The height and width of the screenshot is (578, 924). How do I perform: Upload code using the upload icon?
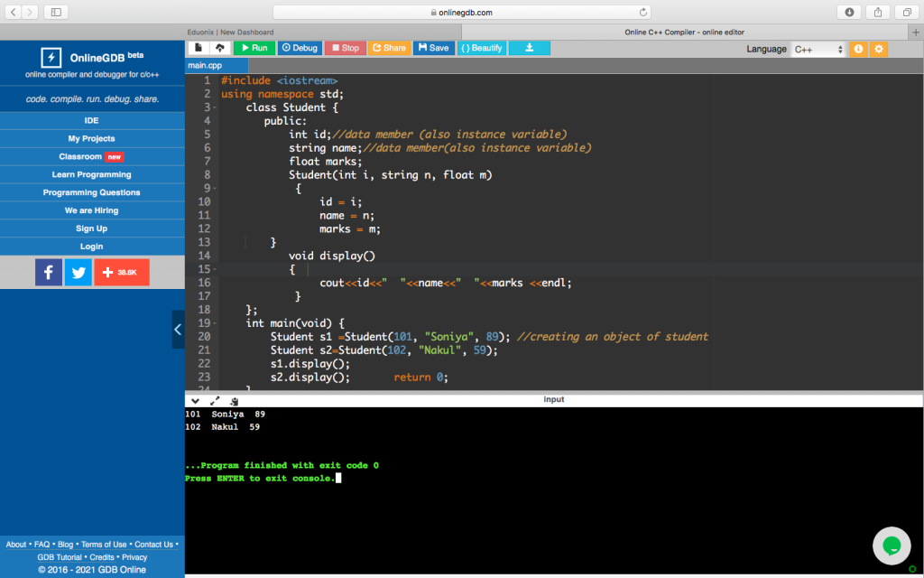pos(217,48)
